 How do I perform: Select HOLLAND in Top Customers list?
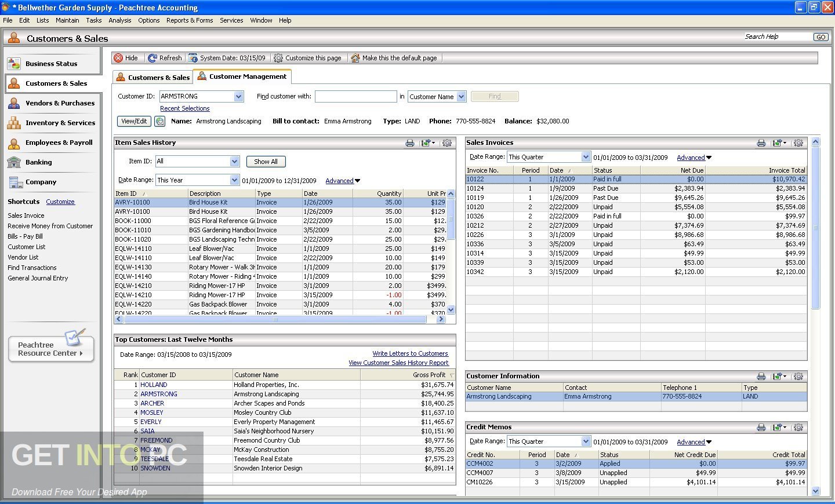(154, 385)
